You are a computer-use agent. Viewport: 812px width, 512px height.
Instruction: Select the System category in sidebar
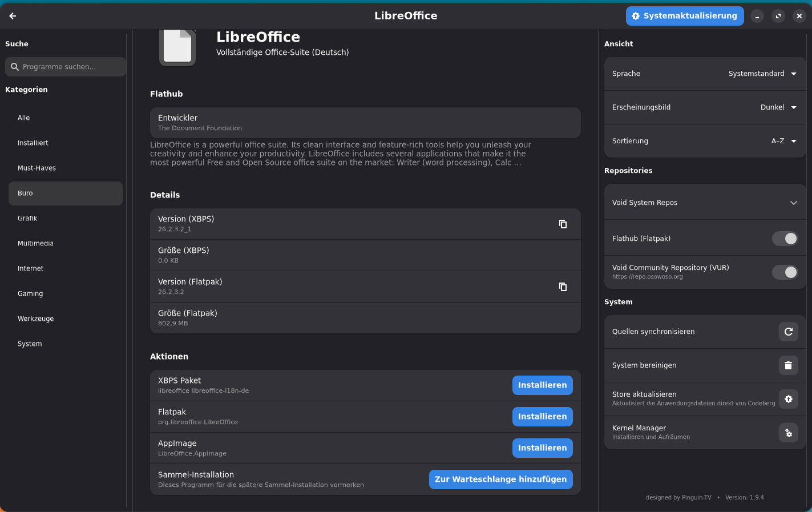click(66, 344)
